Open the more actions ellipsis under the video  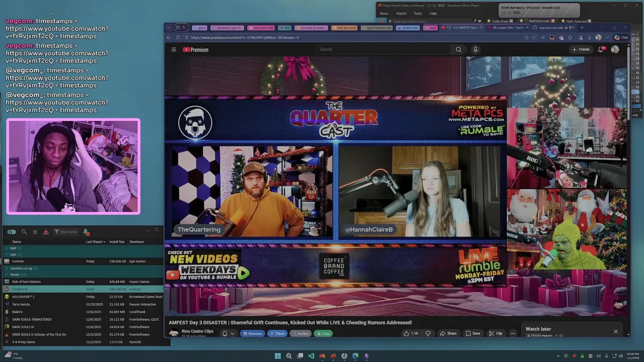[x=513, y=333]
